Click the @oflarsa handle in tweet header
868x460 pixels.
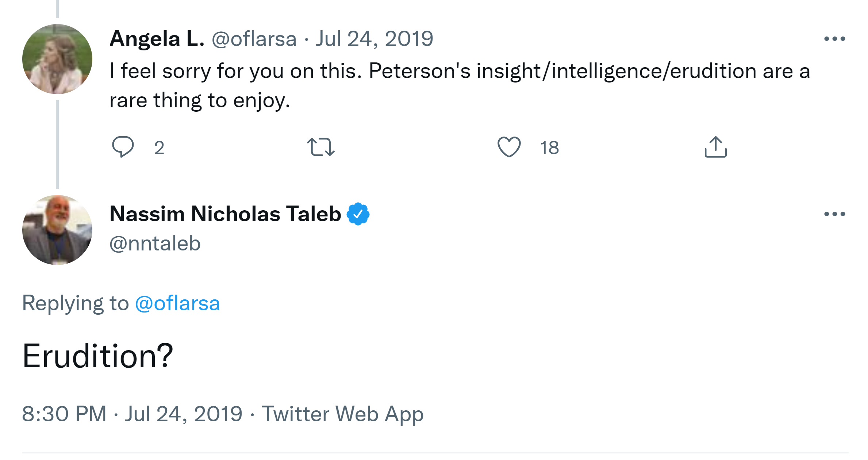pos(254,39)
